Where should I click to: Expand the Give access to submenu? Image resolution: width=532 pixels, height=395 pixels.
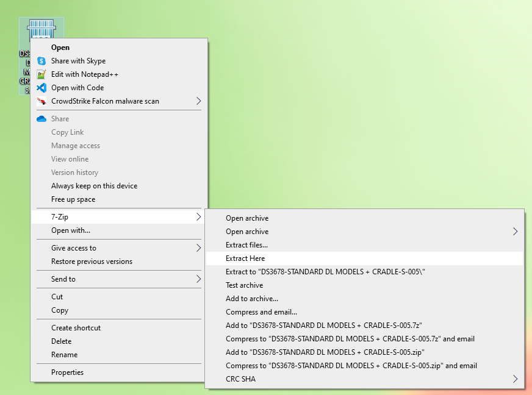click(199, 248)
